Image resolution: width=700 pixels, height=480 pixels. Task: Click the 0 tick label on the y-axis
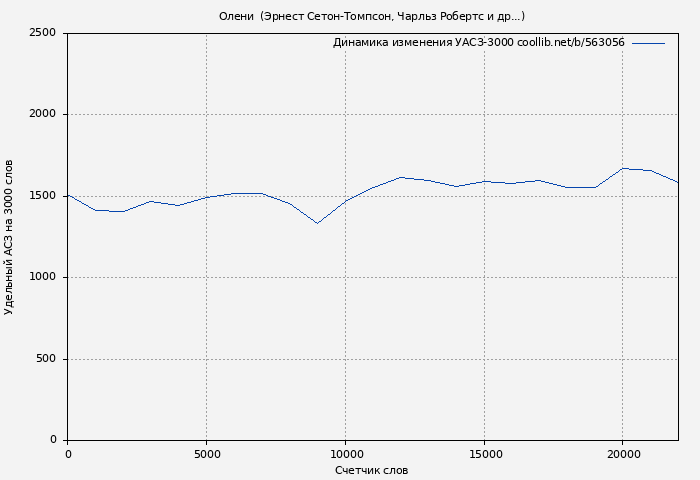pos(53,440)
